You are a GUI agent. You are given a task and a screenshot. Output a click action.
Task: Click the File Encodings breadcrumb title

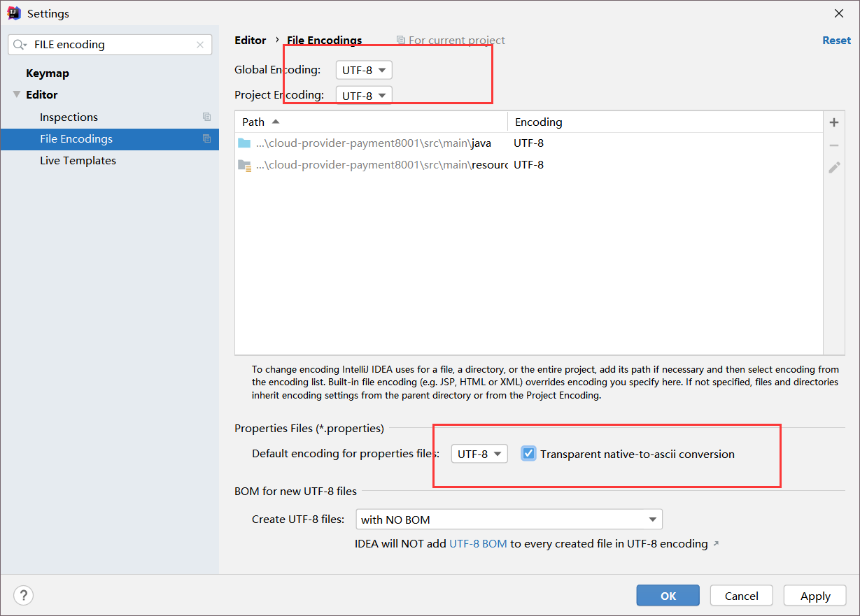pyautogui.click(x=325, y=41)
